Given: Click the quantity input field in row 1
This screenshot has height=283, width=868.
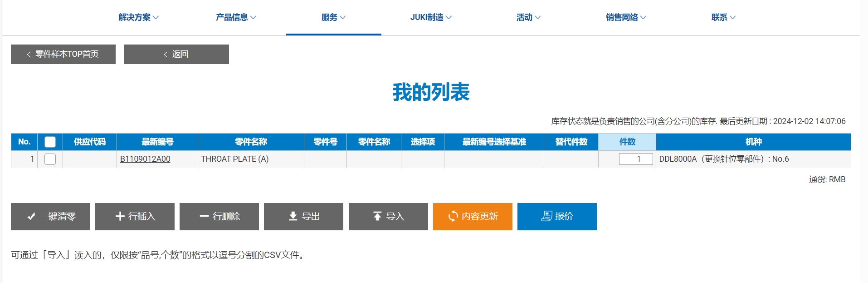Looking at the screenshot, I should (x=635, y=159).
